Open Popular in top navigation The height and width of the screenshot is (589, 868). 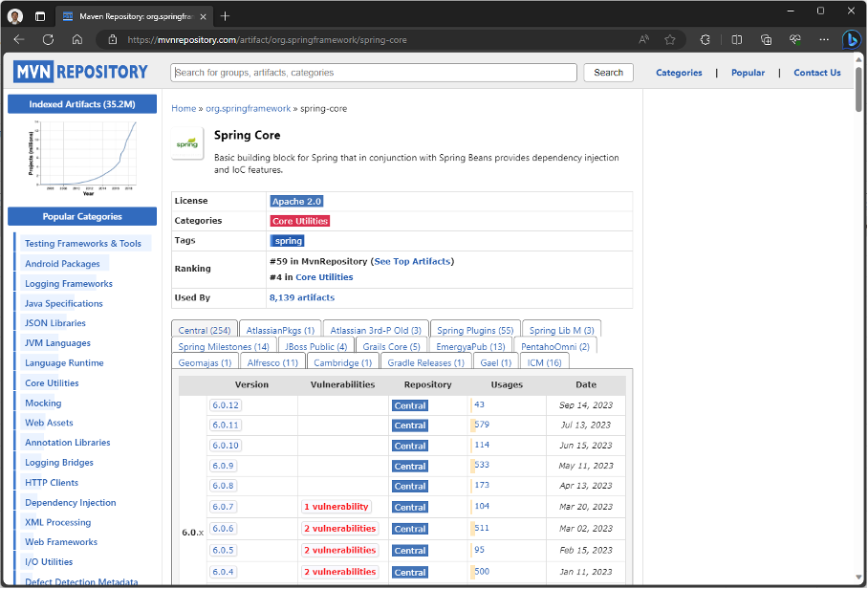(x=748, y=73)
